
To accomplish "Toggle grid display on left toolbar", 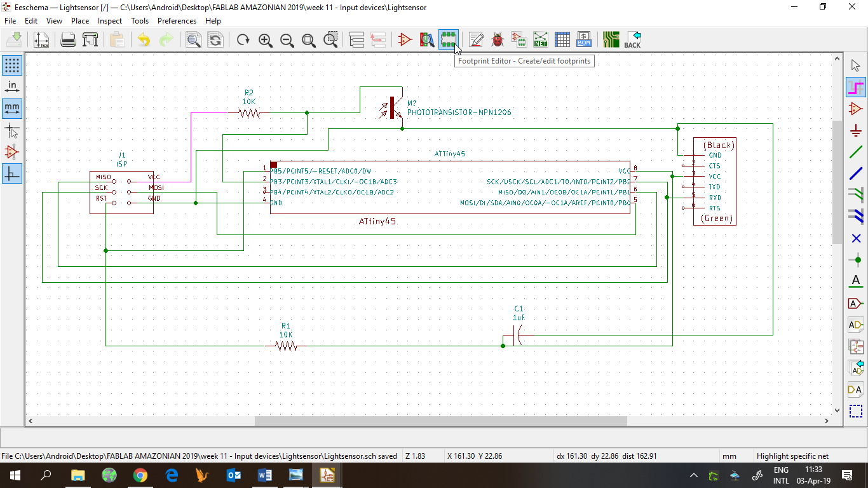I will tap(12, 65).
